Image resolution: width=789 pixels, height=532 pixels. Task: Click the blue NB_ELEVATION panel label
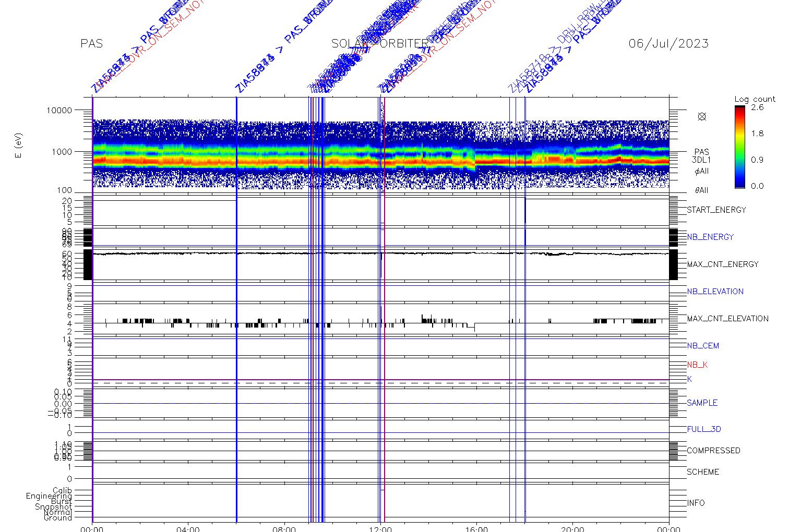(715, 292)
